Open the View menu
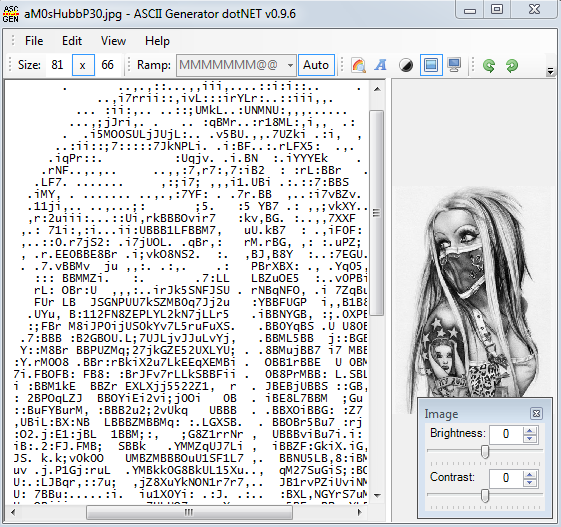Viewport: 561px width, 527px height. pos(113,41)
